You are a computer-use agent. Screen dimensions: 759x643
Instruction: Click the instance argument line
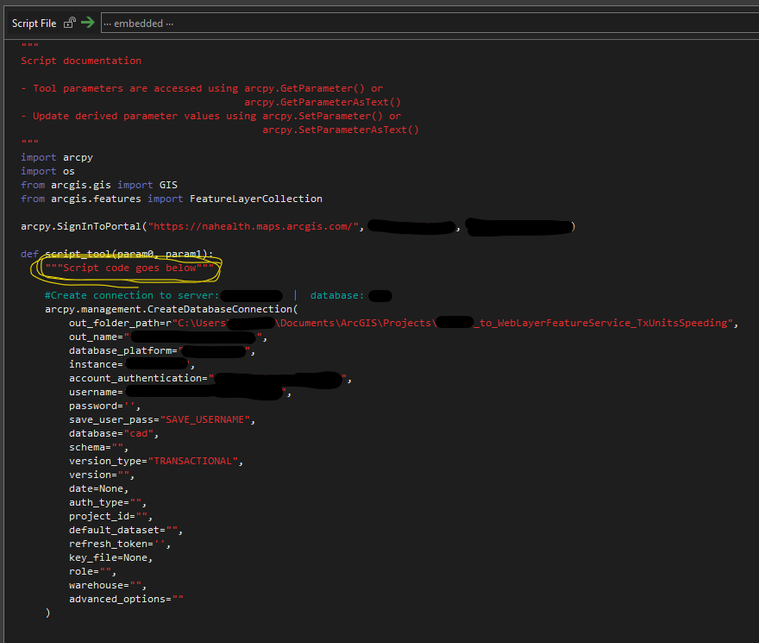coord(132,365)
